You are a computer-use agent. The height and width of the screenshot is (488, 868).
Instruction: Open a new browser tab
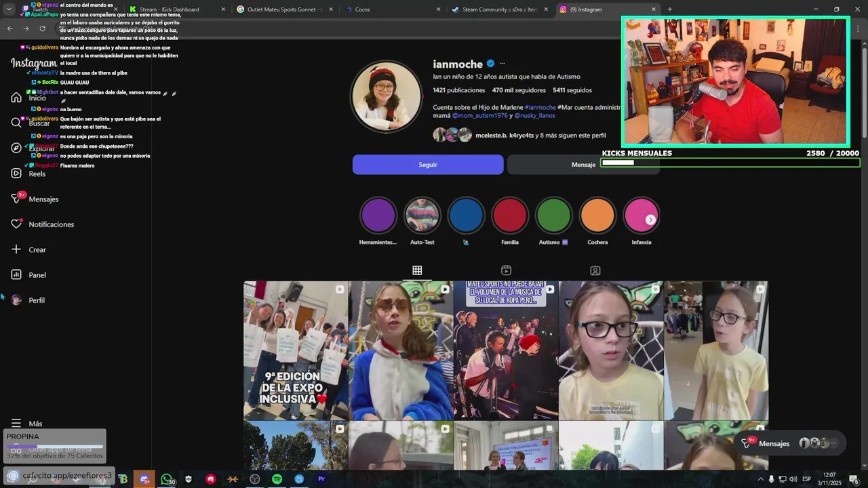(x=669, y=9)
